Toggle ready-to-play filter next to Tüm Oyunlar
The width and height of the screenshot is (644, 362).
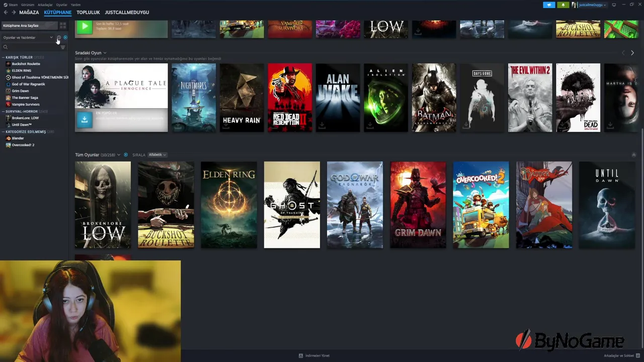tap(126, 155)
